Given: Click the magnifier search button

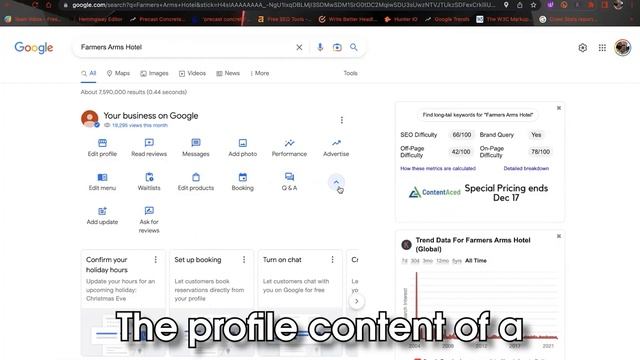Looking at the screenshot, I should [353, 47].
